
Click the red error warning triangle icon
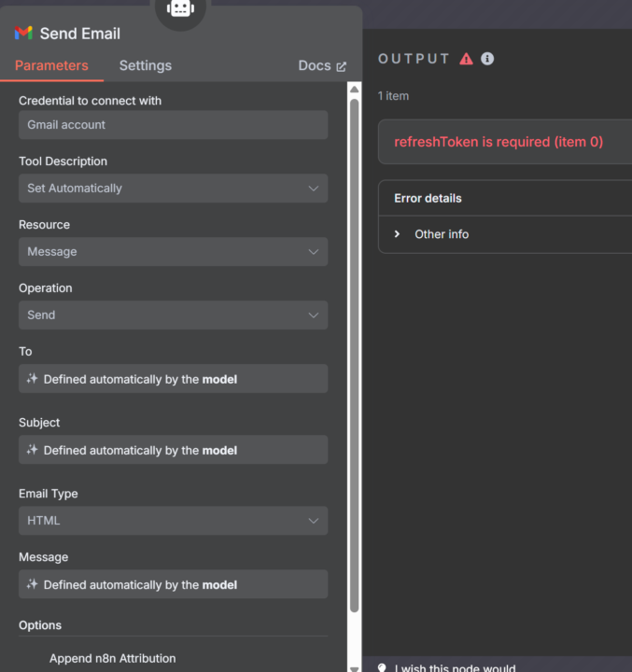tap(466, 59)
